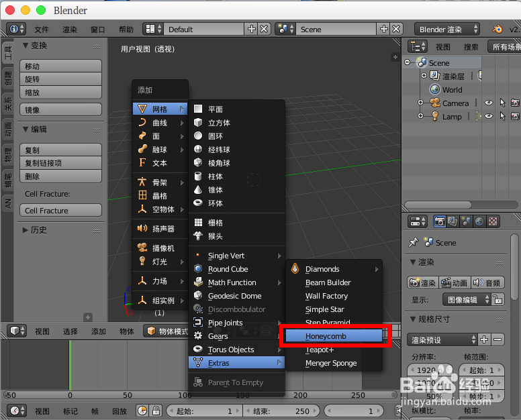Click the outliner horizontal scrollbar
This screenshot has width=521, height=420.
[438, 205]
